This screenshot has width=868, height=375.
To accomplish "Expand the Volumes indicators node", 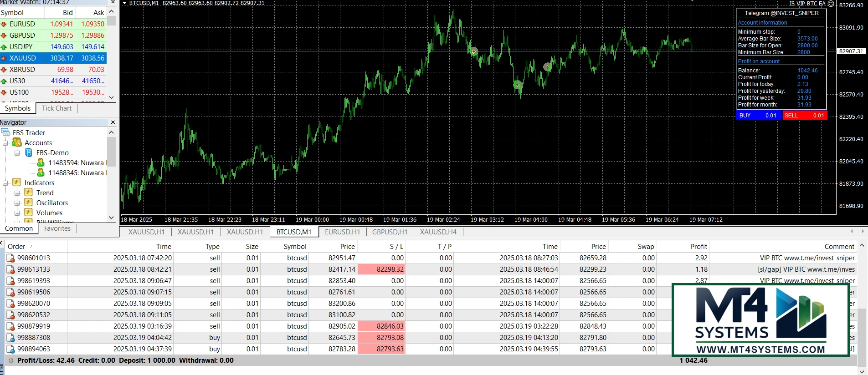I will click(17, 213).
